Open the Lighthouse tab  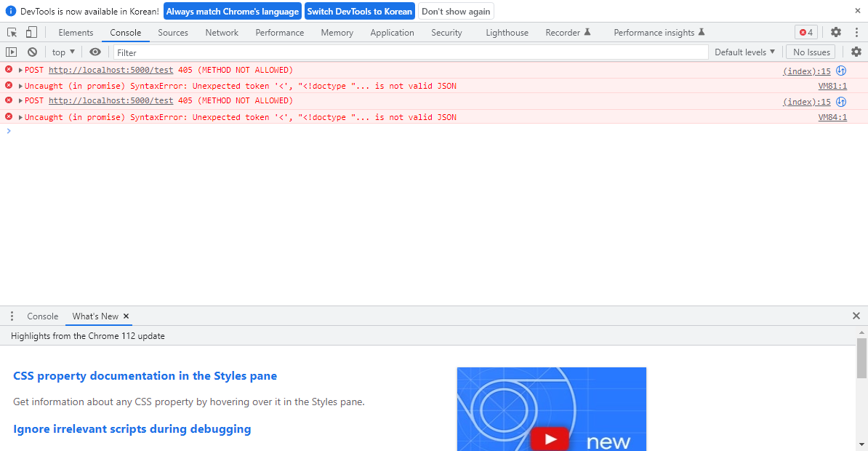pos(507,33)
